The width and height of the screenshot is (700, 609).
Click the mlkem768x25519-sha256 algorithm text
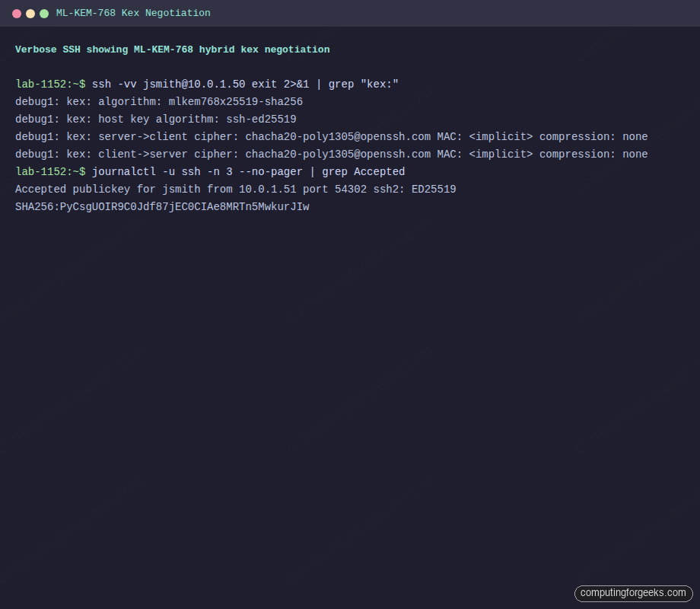click(234, 101)
